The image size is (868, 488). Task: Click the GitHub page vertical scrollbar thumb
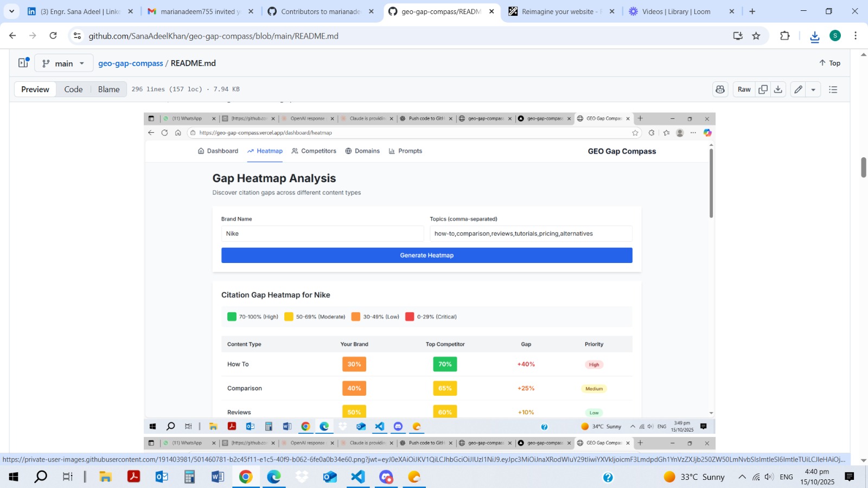[863, 167]
